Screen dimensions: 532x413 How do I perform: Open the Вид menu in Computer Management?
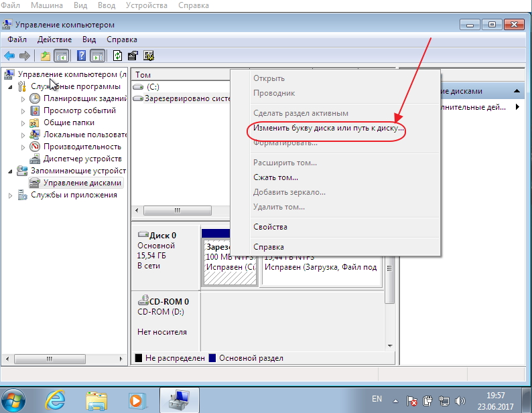pyautogui.click(x=89, y=39)
